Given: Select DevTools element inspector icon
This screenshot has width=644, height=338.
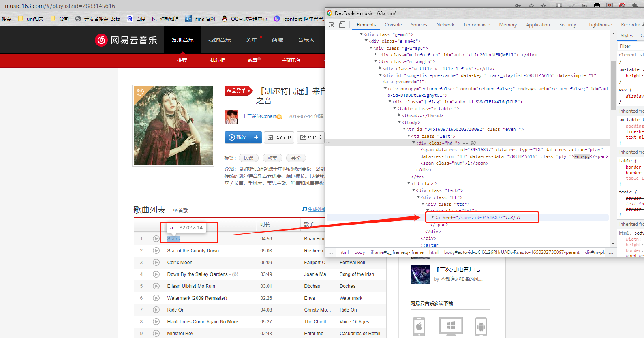Looking at the screenshot, I should click(x=332, y=24).
